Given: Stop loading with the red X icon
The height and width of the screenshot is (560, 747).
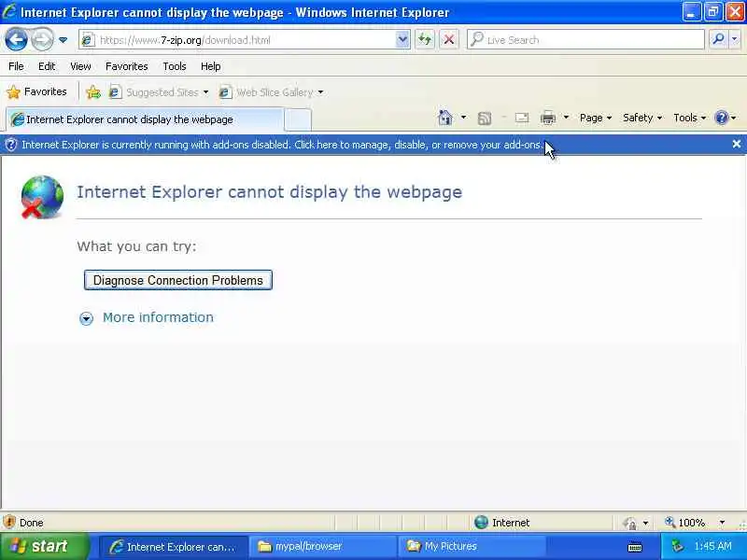Looking at the screenshot, I should [449, 40].
